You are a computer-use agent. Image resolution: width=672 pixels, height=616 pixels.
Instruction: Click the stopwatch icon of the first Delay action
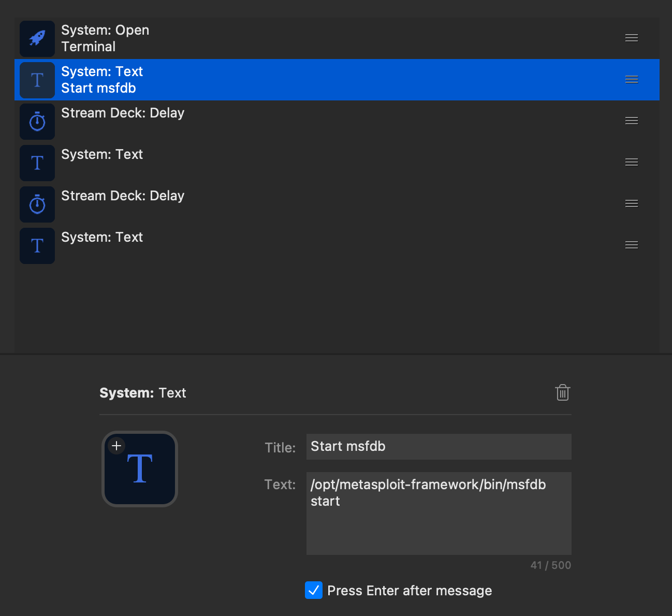(x=37, y=122)
